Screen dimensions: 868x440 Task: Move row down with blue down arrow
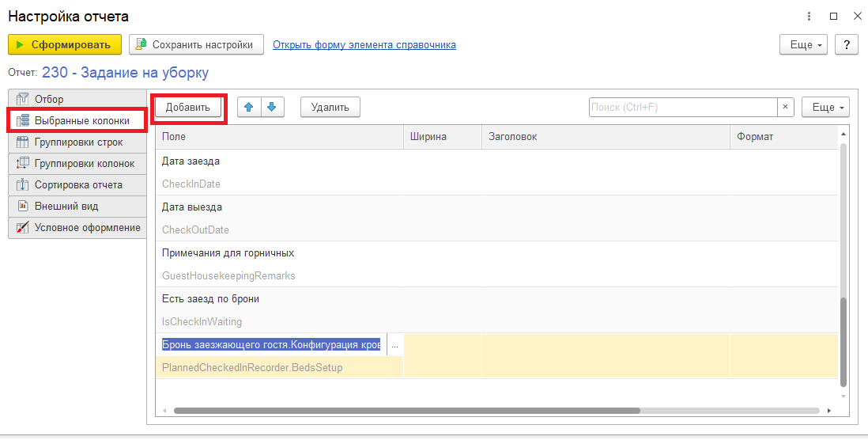(272, 108)
